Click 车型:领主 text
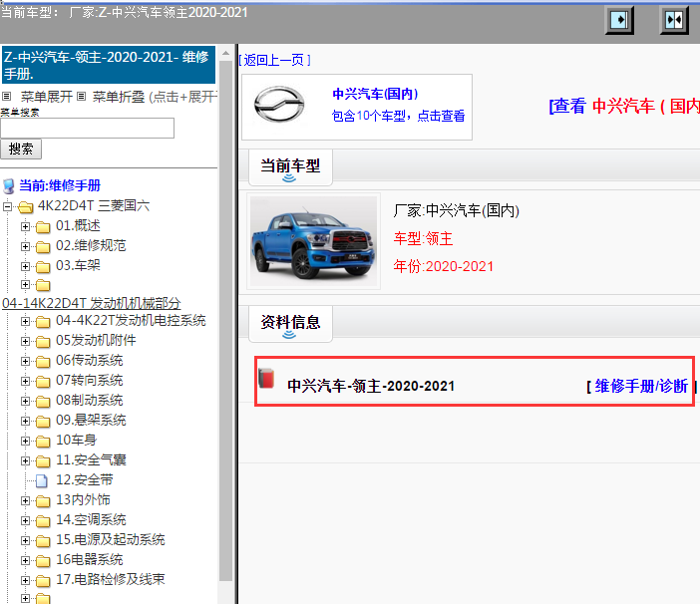This screenshot has width=700, height=604. click(x=423, y=238)
